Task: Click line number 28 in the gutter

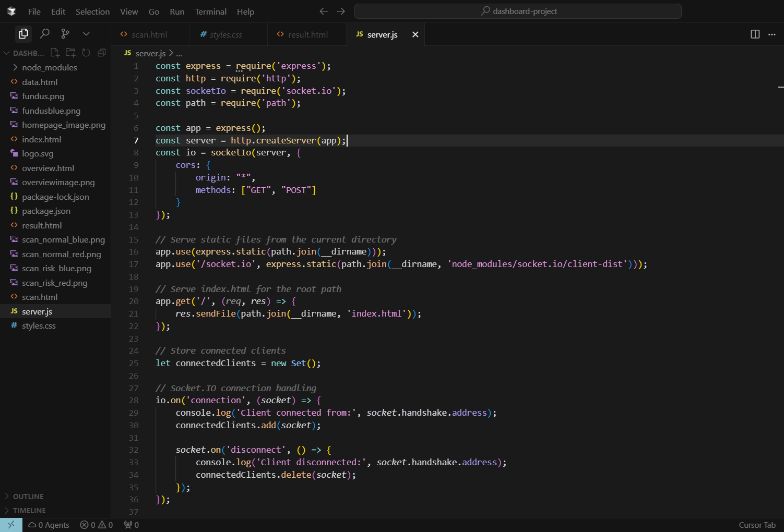Action: tap(134, 400)
